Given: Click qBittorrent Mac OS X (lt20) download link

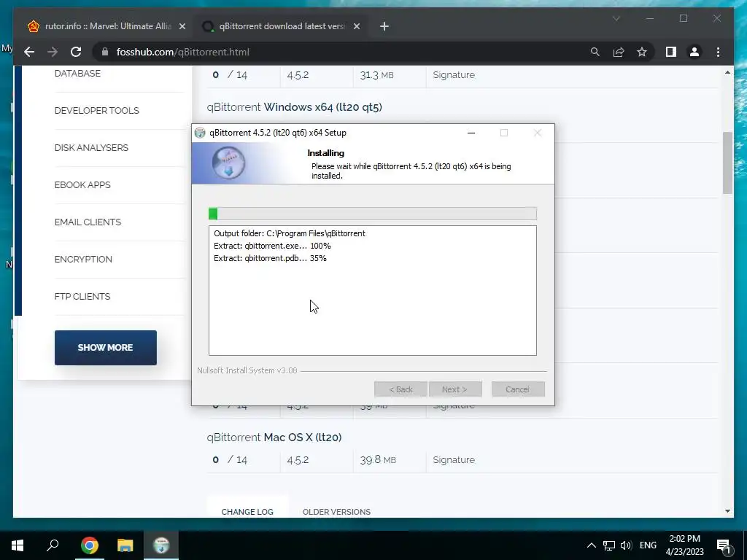Looking at the screenshot, I should tap(274, 437).
